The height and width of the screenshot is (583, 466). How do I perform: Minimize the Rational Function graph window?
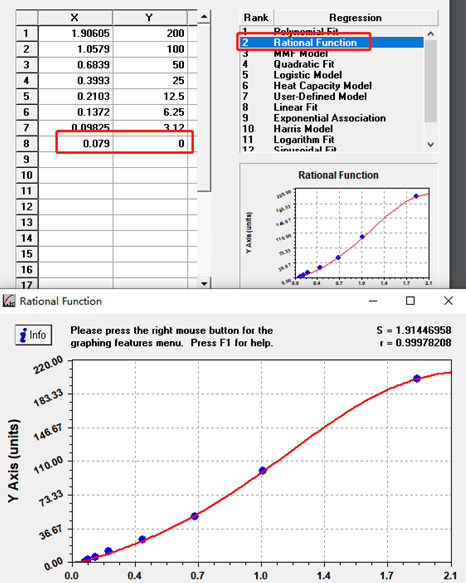[x=373, y=301]
